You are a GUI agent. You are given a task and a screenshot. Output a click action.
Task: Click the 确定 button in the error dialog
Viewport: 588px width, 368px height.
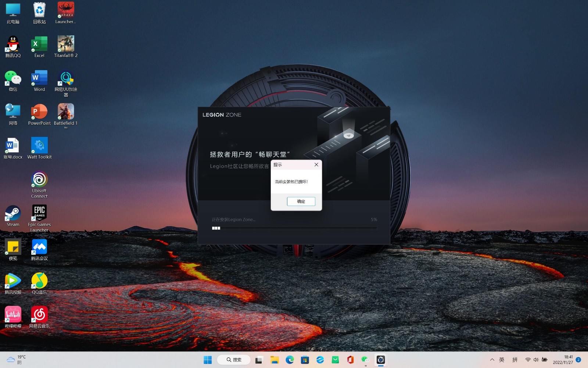(x=301, y=201)
